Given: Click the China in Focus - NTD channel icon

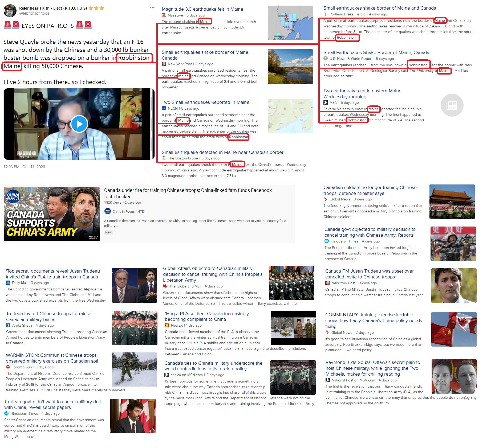Looking at the screenshot, I should point(108,211).
